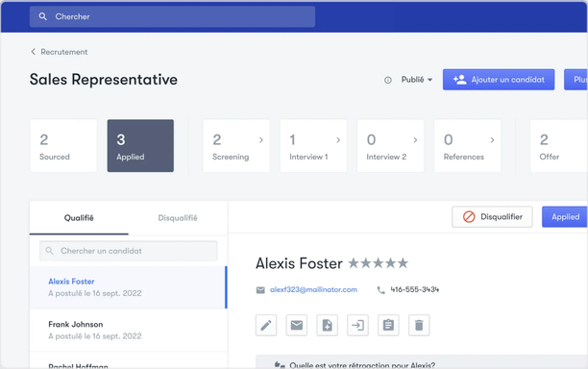The height and width of the screenshot is (369, 588).
Task: Switch to the Qualifié tab
Action: [x=79, y=218]
